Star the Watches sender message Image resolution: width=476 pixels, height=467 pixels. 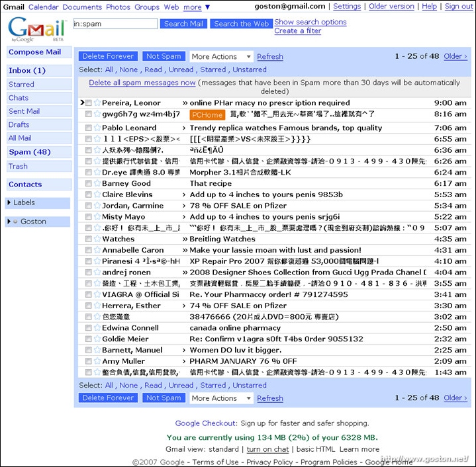click(97, 239)
